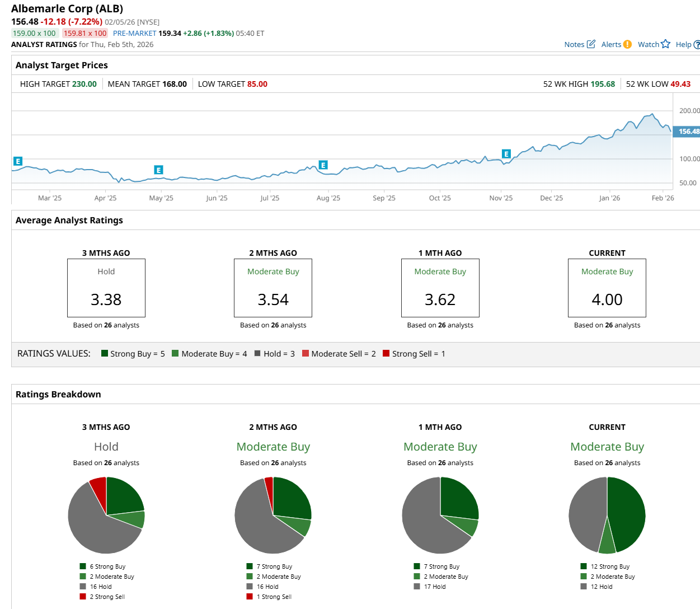Click the earnings marker near Nov '25
Screen dimensions: 700x609
click(x=506, y=154)
